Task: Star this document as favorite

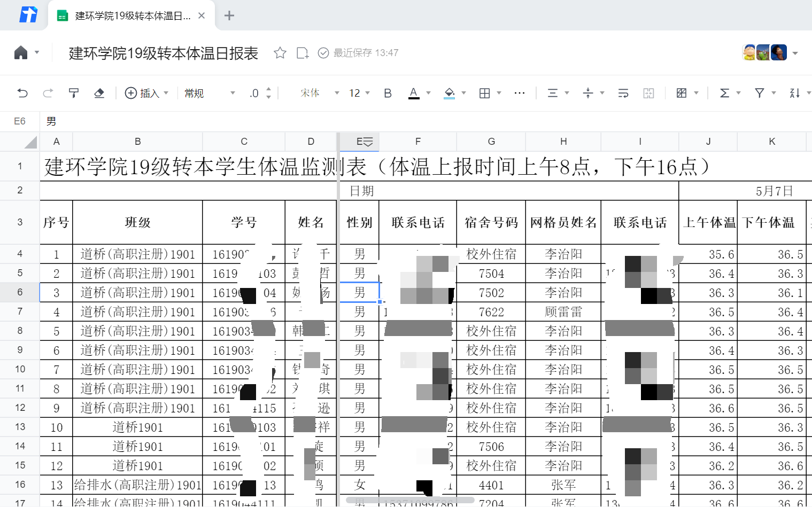Action: click(x=280, y=53)
